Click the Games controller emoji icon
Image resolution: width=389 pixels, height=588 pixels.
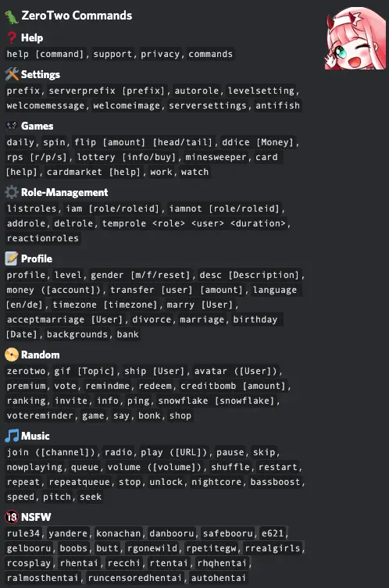coord(12,126)
